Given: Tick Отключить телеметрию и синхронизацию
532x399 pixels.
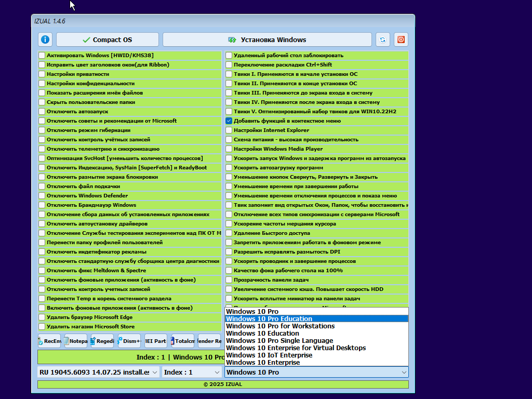Looking at the screenshot, I should 42,149.
